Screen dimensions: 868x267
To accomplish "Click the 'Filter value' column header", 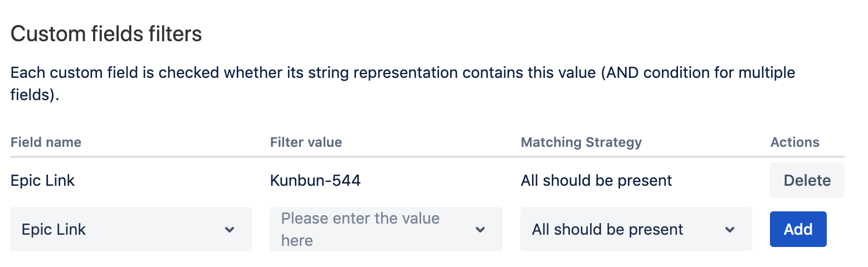I will [306, 142].
